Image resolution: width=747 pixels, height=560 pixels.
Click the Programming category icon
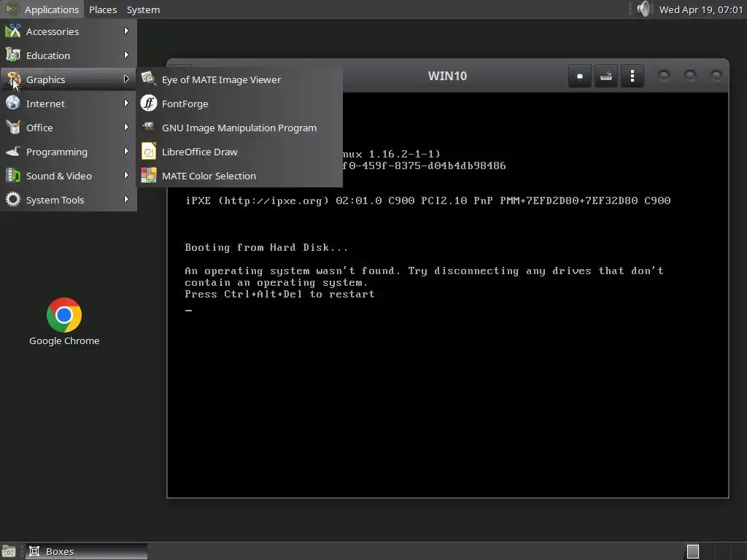point(13,152)
